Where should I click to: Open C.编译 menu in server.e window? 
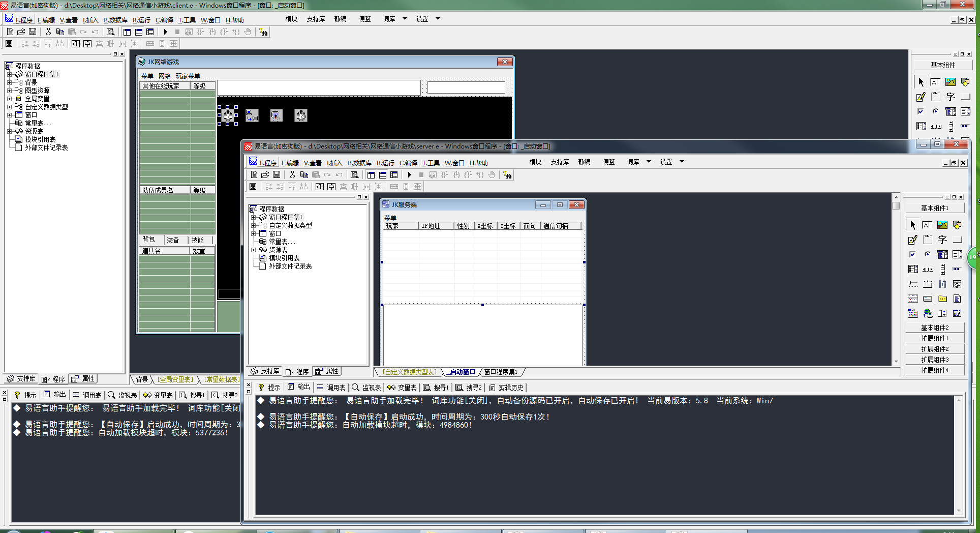pyautogui.click(x=408, y=163)
